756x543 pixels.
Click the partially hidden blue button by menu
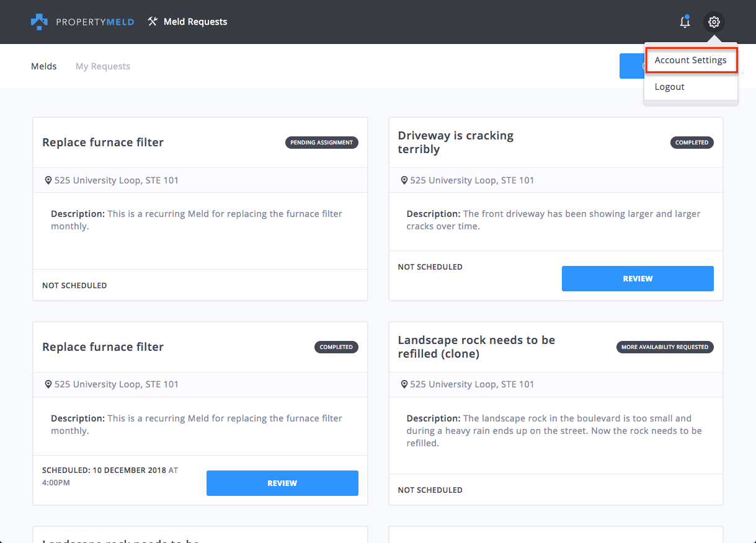[x=631, y=66]
